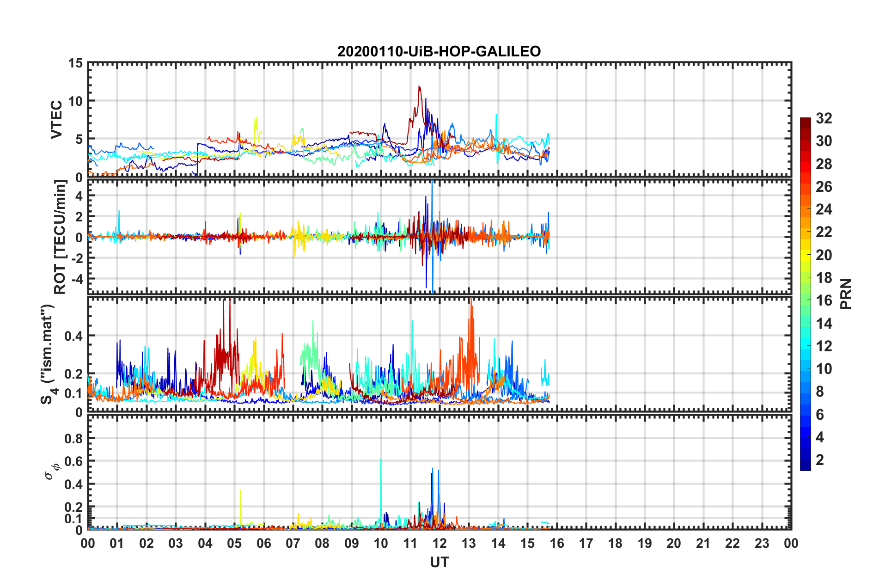
Task: Click the plot title 20200110-UiB-HOP-GALILEO
Action: tap(439, 51)
